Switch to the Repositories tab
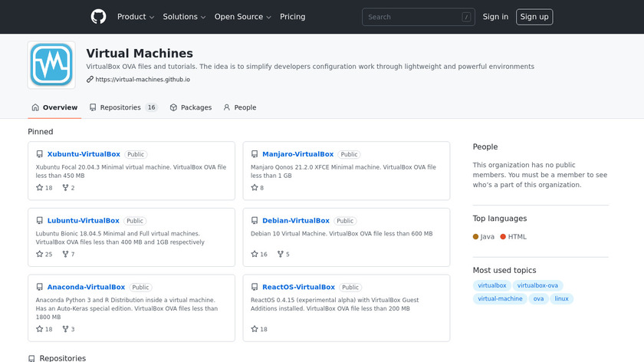 point(123,107)
